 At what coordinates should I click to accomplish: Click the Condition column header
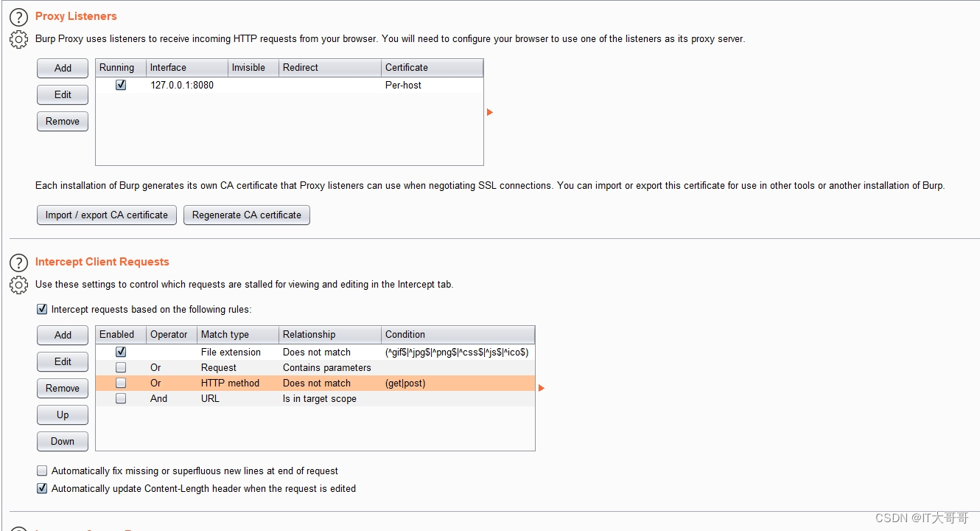[x=458, y=334]
